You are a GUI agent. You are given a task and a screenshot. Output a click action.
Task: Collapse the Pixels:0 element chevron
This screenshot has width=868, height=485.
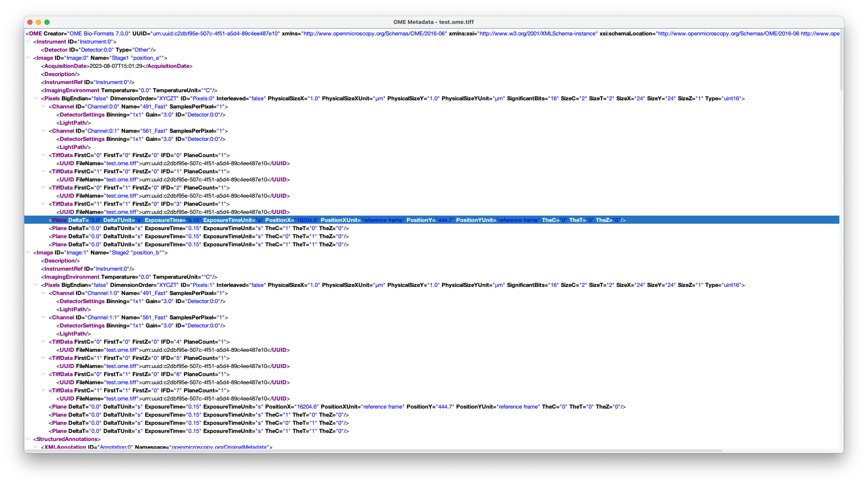pos(36,98)
